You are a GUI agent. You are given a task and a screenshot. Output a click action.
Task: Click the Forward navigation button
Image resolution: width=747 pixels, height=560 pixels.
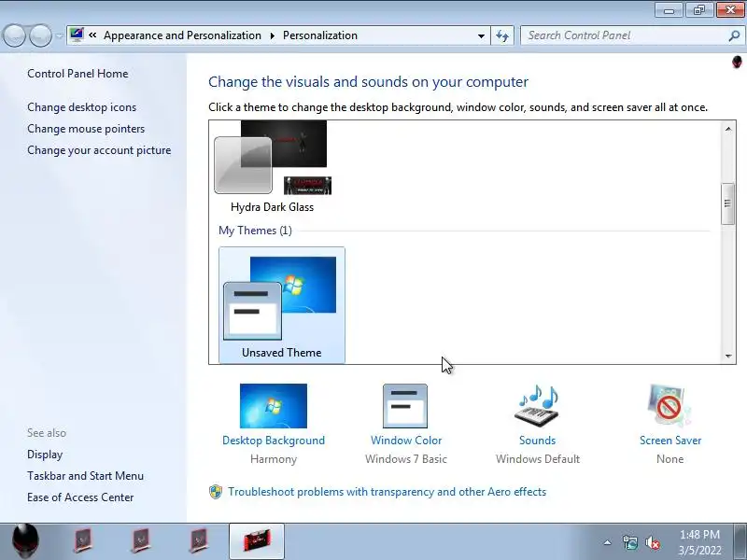[x=41, y=35]
